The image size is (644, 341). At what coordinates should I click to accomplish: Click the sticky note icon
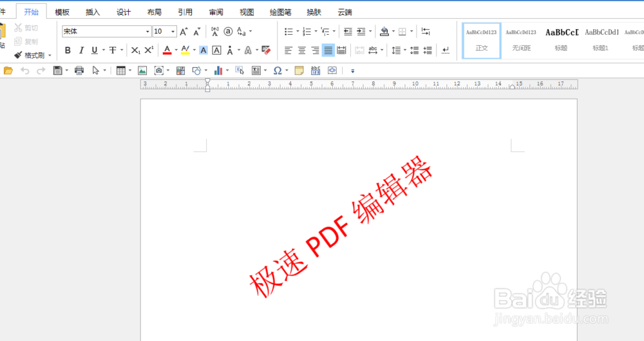coord(299,71)
